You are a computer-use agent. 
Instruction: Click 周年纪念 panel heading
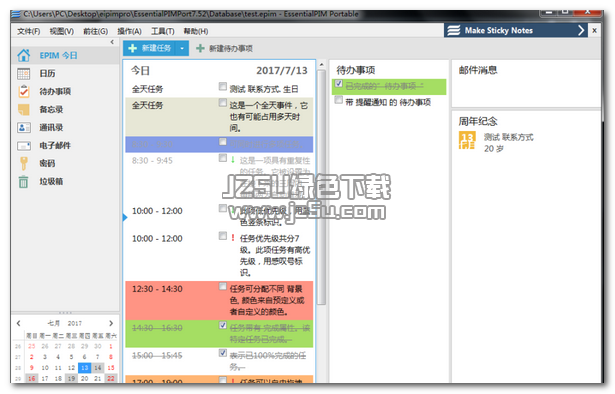(478, 121)
